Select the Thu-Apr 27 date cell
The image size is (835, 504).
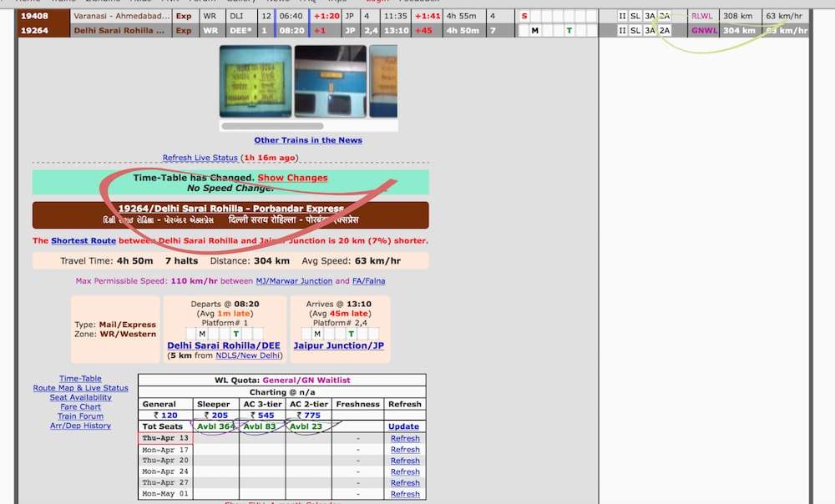click(165, 482)
